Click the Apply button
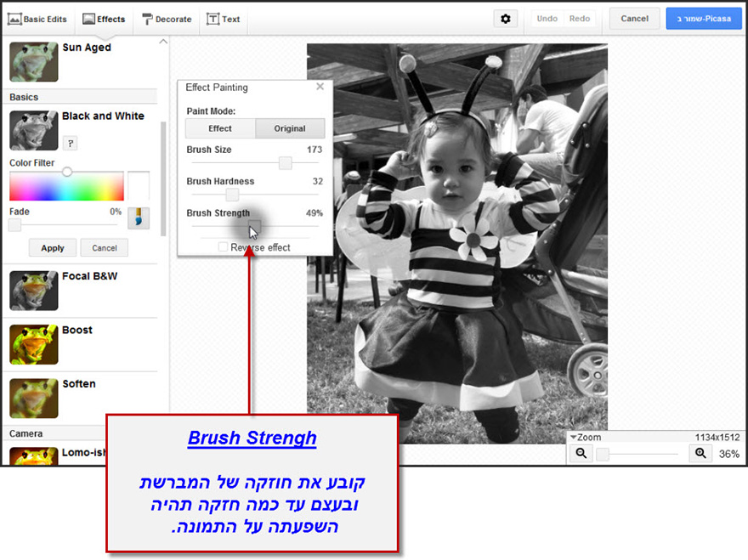 (52, 247)
